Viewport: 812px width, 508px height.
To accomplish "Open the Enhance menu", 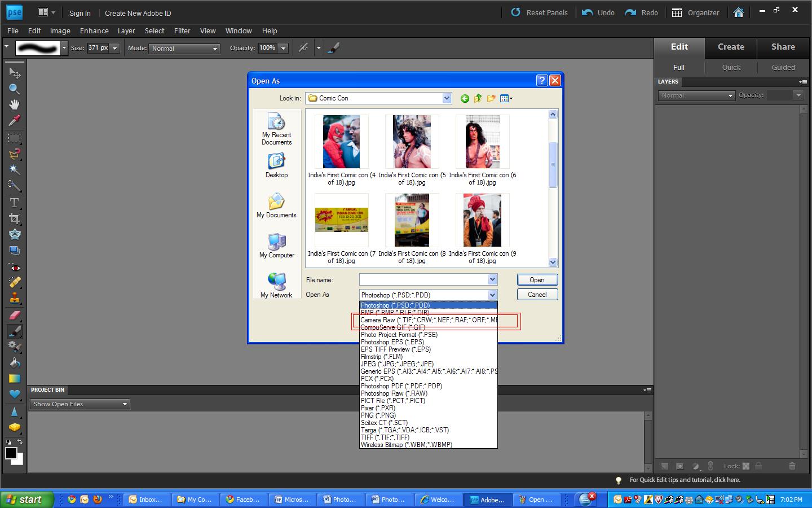I will [94, 31].
